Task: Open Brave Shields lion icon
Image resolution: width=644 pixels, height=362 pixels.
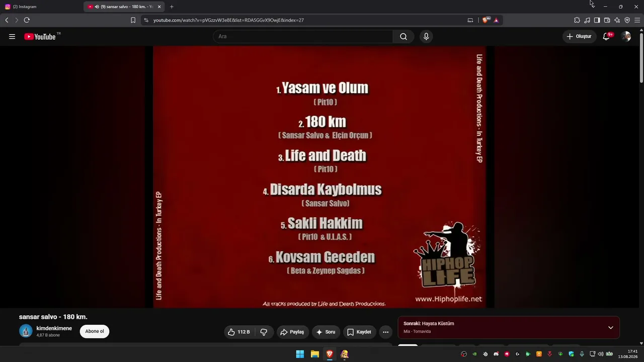Action: 485,20
